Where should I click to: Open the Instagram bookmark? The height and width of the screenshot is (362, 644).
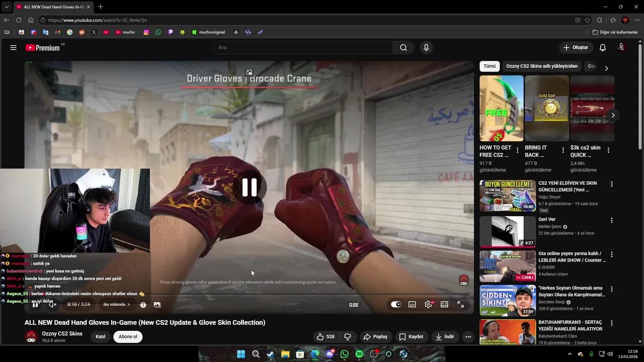pyautogui.click(x=146, y=32)
